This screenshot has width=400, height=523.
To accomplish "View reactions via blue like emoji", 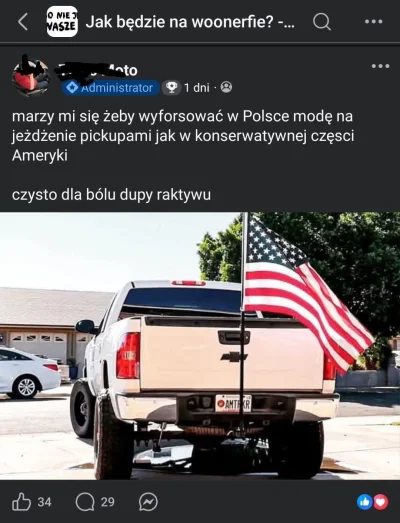I will pyautogui.click(x=365, y=502).
